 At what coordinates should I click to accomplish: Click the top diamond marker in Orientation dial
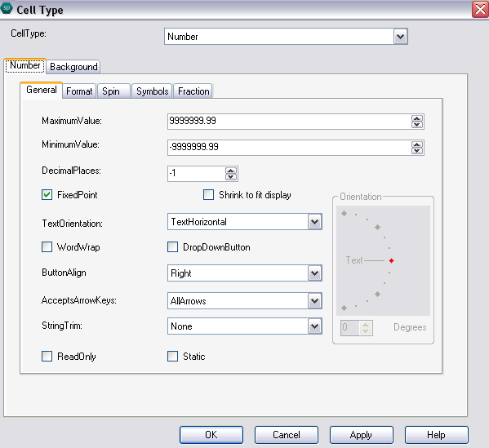[x=344, y=214]
